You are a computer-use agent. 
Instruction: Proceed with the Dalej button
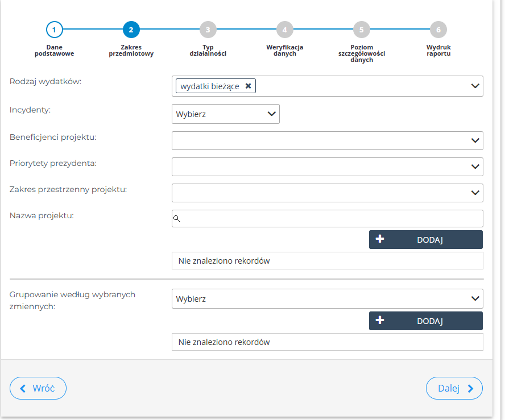tap(454, 388)
